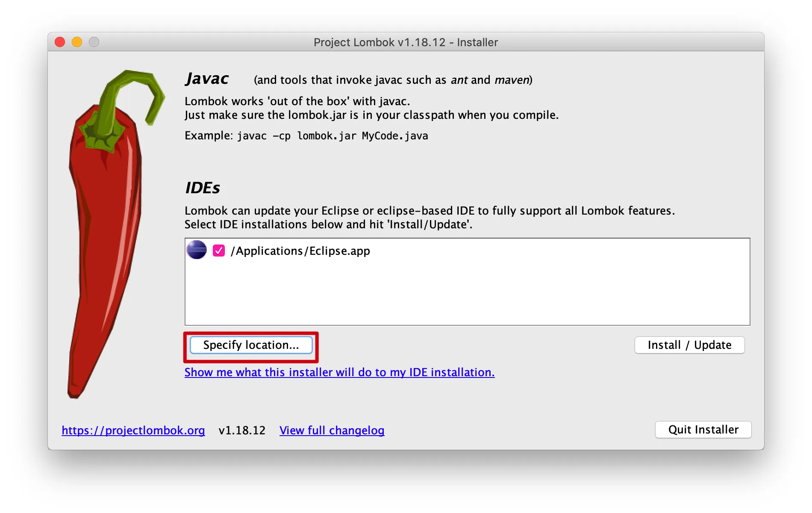The image size is (812, 513).
Task: Minimize the window with the yellow button
Action: click(x=77, y=42)
